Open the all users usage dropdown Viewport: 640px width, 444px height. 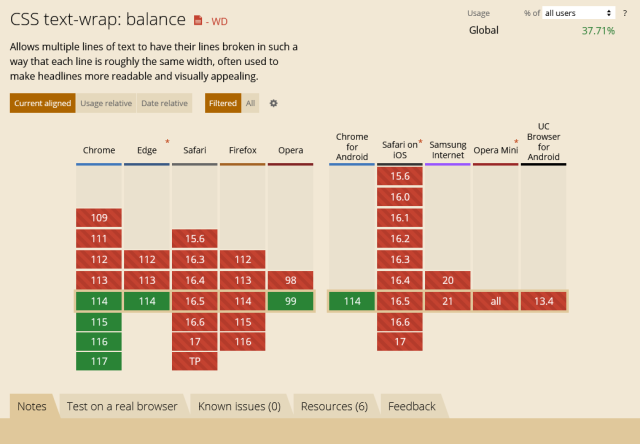(x=578, y=13)
